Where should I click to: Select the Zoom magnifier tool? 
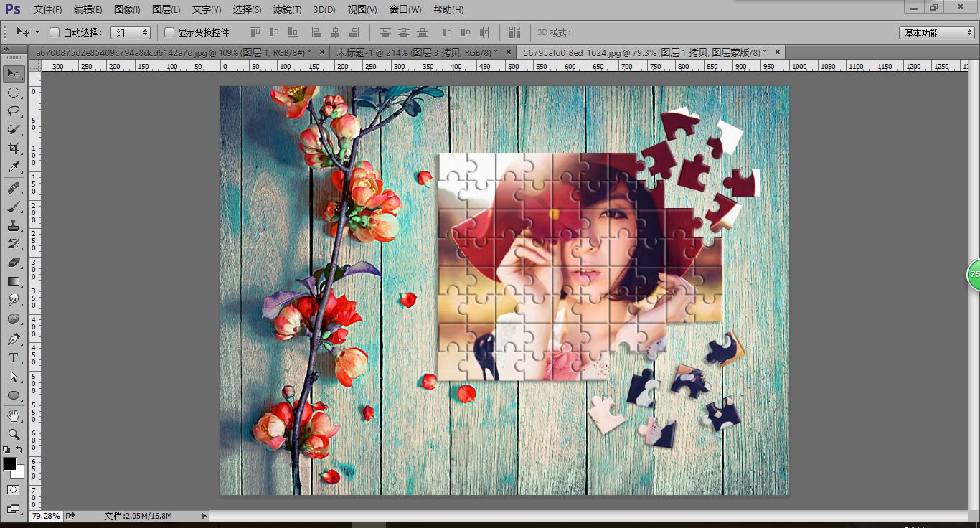pyautogui.click(x=14, y=434)
